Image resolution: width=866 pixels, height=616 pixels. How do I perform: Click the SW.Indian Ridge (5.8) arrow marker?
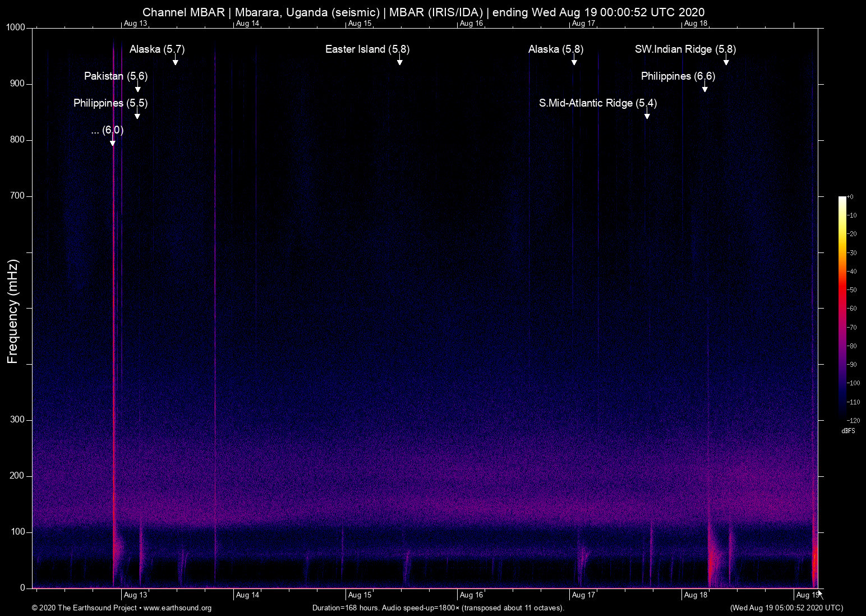point(726,62)
